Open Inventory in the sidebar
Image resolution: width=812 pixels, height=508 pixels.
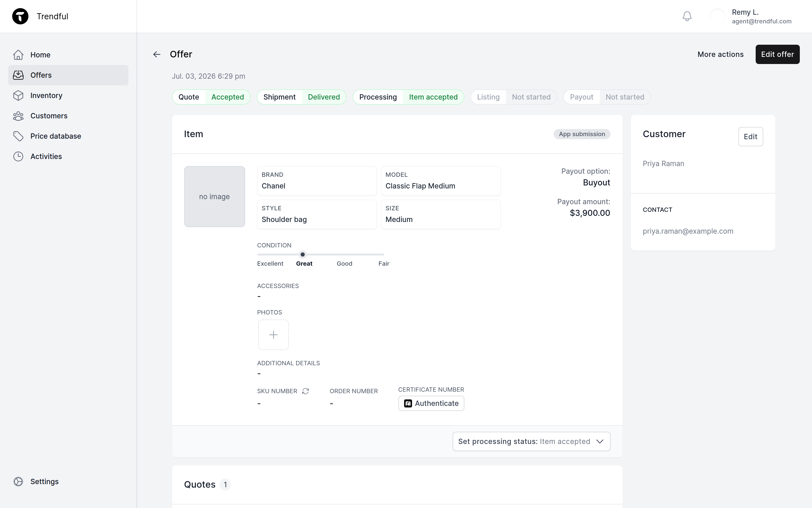[x=68, y=96]
